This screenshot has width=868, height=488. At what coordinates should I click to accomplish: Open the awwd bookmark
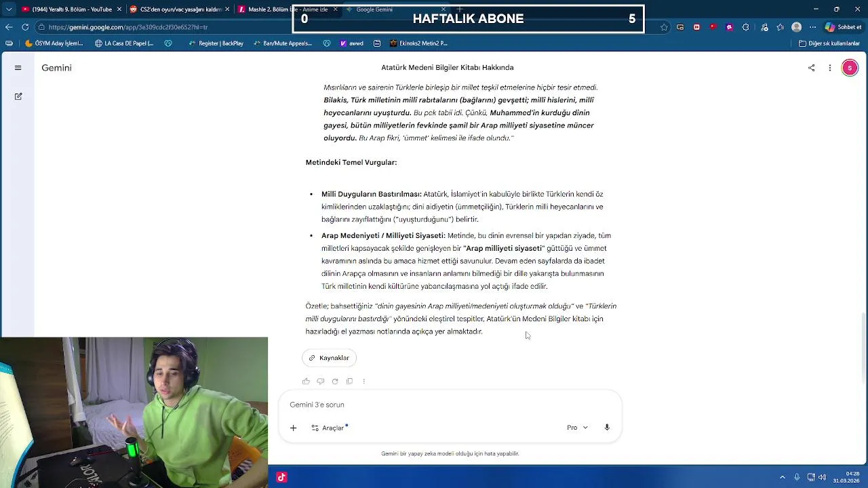(x=352, y=43)
